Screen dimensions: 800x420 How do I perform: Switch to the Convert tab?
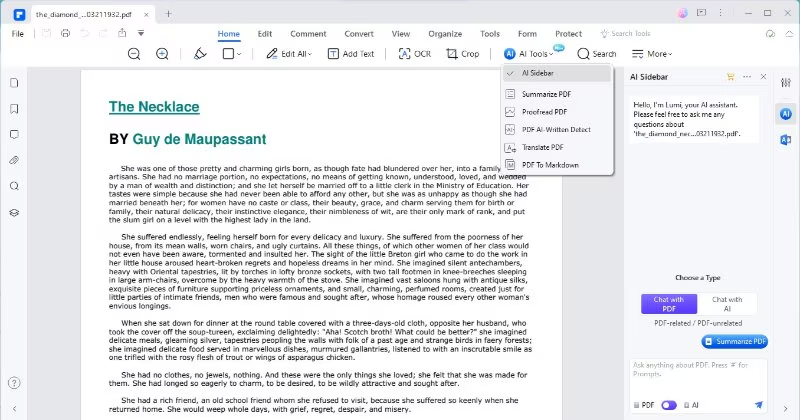359,34
